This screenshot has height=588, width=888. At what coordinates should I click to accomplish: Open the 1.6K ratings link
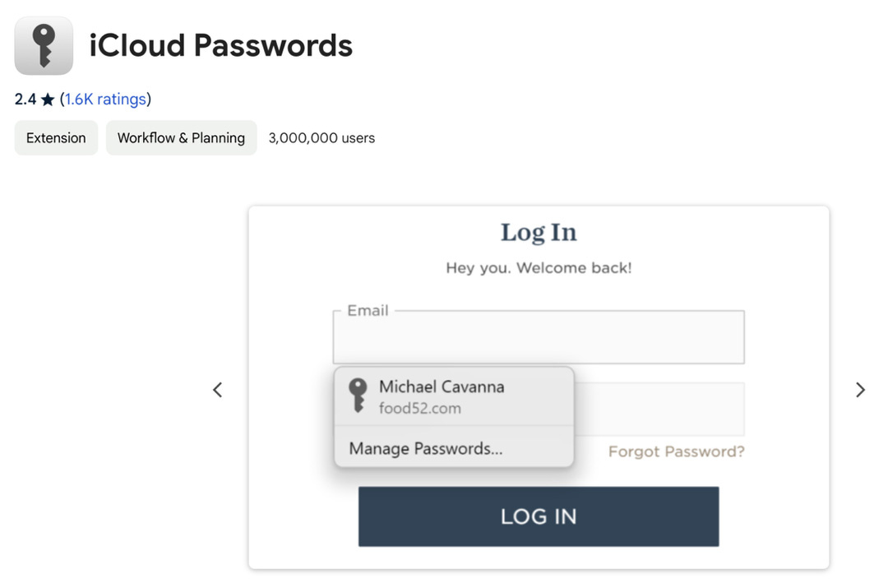(105, 100)
